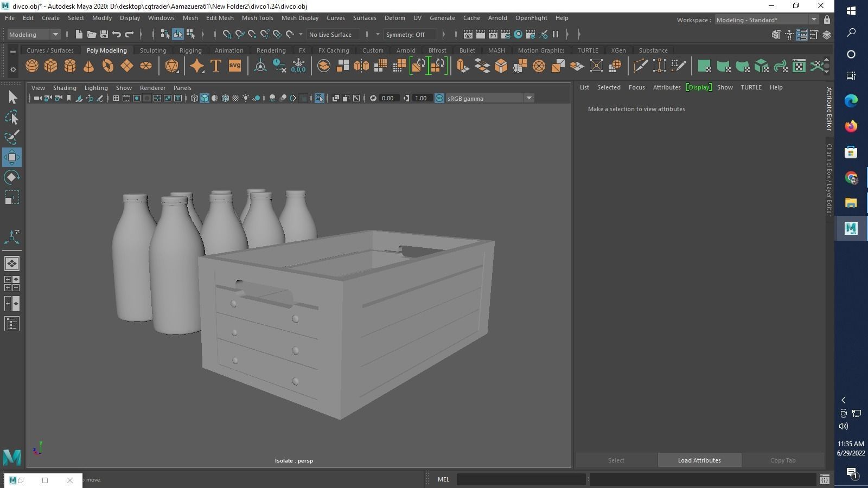This screenshot has width=868, height=488.
Task: Click New Scene icon in status line
Action: 79,35
